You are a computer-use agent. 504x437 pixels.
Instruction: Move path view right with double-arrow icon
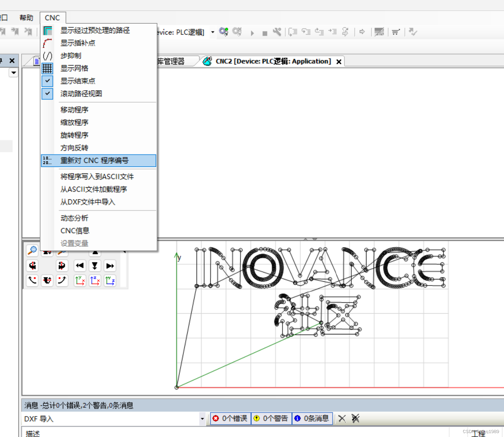(110, 266)
